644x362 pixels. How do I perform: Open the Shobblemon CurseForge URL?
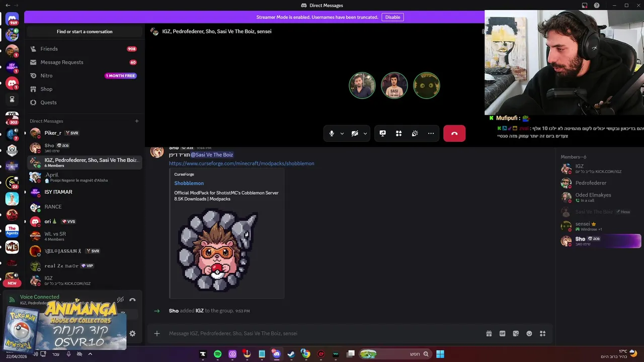242,163
